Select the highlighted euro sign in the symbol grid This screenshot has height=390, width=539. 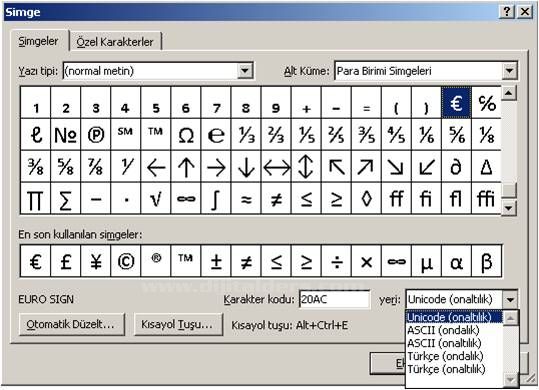[x=456, y=103]
